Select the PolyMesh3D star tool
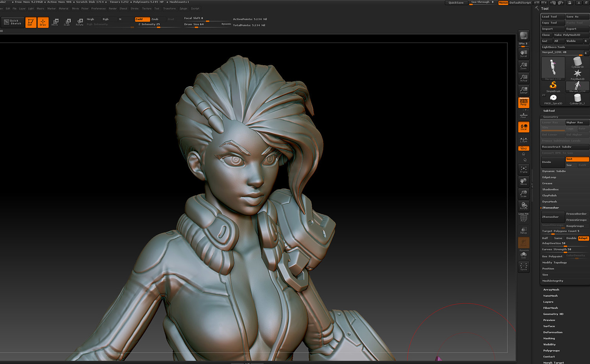This screenshot has width=590, height=364. pos(577,75)
